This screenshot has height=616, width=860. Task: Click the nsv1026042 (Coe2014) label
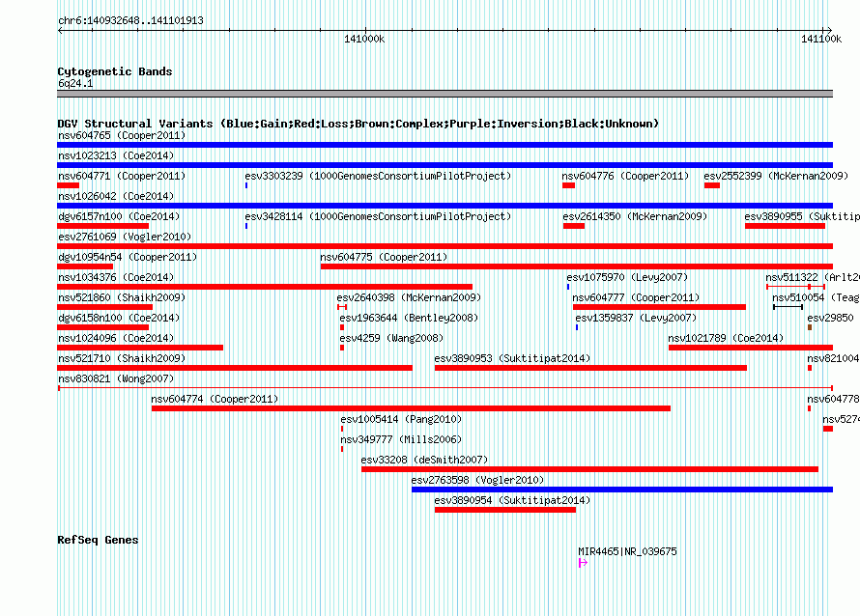coord(116,196)
